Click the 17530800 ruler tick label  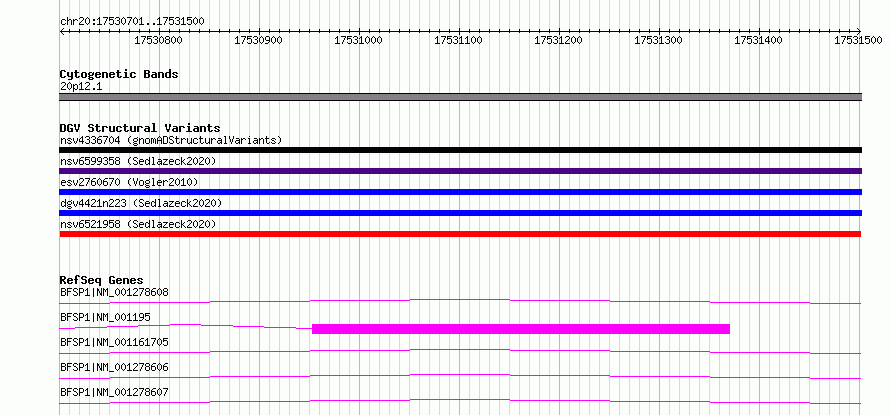tap(159, 40)
